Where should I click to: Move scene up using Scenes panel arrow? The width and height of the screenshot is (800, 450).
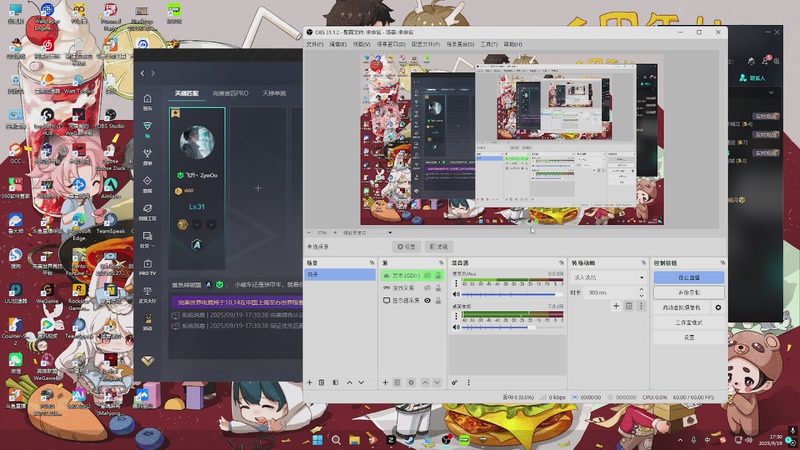[x=349, y=382]
